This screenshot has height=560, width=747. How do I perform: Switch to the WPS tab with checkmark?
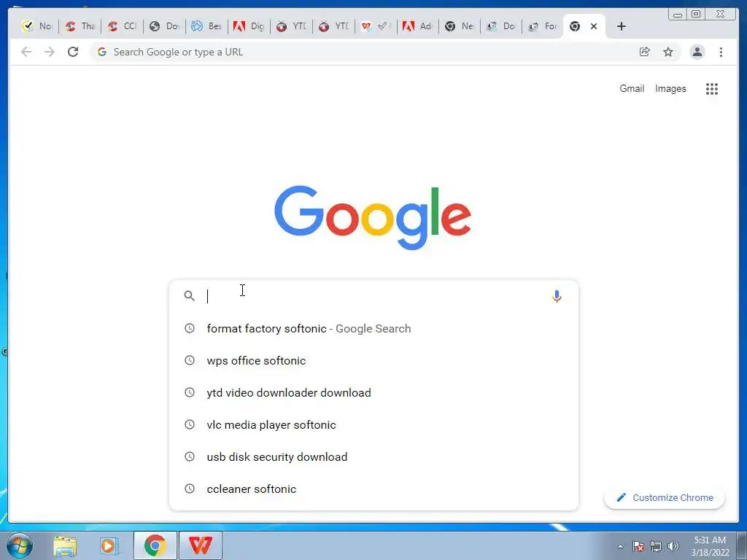click(x=376, y=26)
